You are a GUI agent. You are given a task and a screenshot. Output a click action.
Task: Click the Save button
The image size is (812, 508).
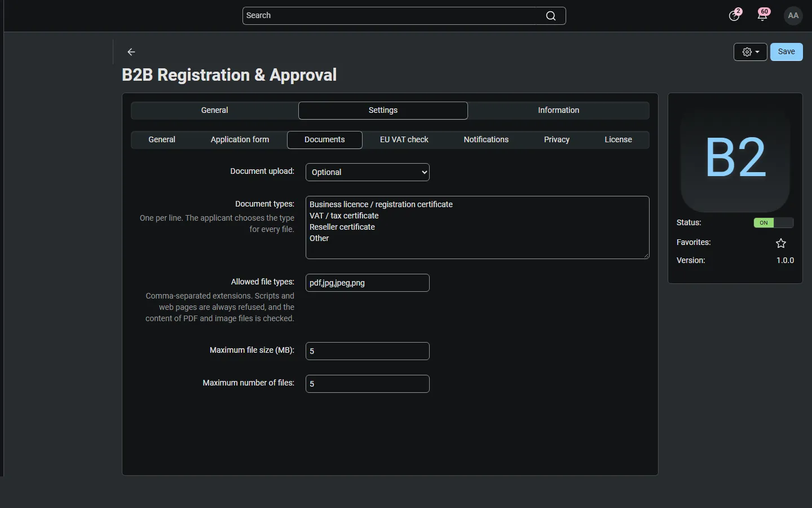(787, 52)
